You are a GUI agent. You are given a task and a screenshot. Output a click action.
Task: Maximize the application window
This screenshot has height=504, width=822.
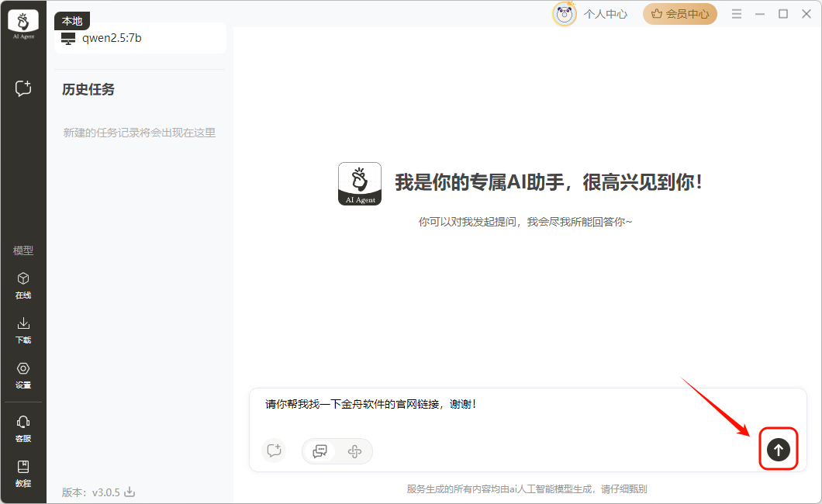pyautogui.click(x=783, y=14)
